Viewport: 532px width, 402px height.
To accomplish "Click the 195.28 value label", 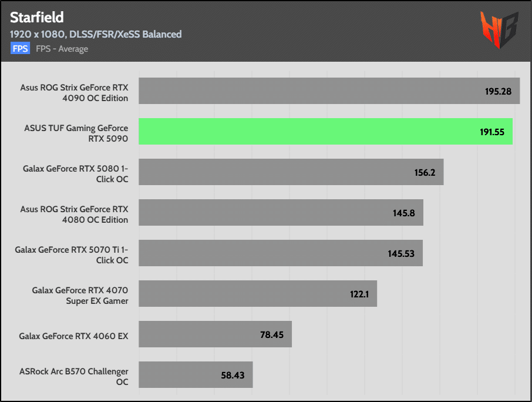I will [x=498, y=91].
